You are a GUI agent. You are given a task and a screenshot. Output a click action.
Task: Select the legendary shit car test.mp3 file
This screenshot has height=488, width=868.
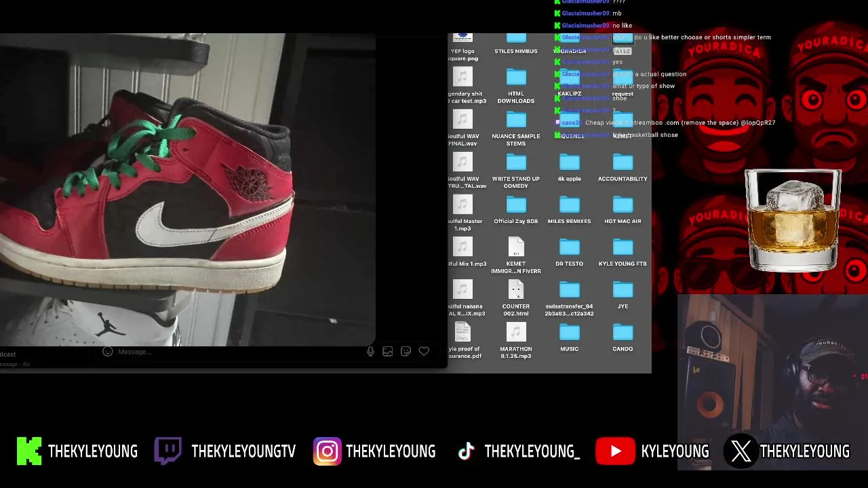[x=466, y=86]
